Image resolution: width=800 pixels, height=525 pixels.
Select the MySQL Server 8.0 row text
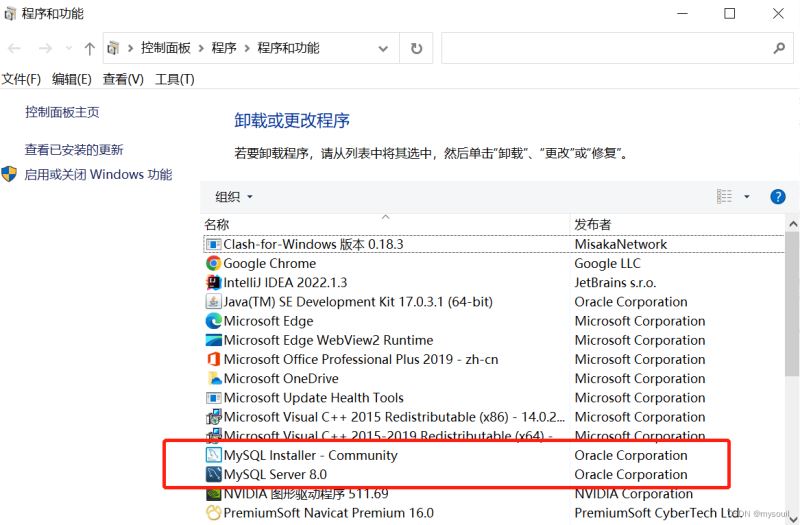pos(275,474)
